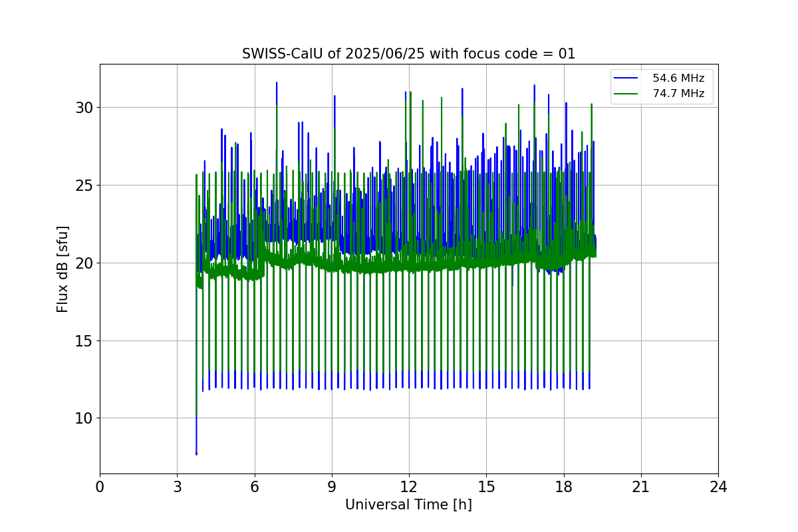
Task: Click the x-axis tick label 21
Action: 641,487
